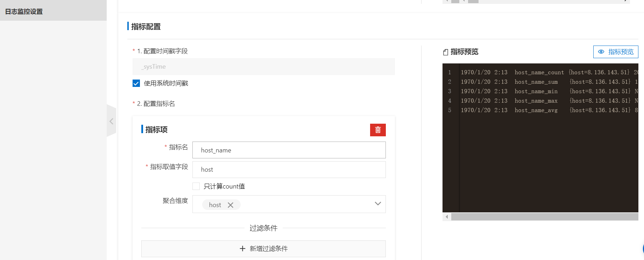The width and height of the screenshot is (644, 260).
Task: Click the 指标配置 section heading
Action: pos(146,27)
